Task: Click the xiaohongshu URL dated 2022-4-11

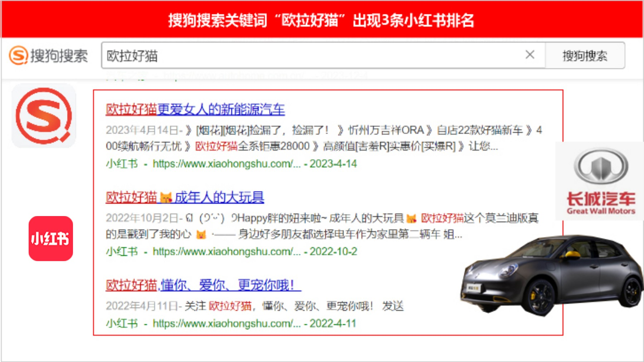Action: [x=226, y=323]
